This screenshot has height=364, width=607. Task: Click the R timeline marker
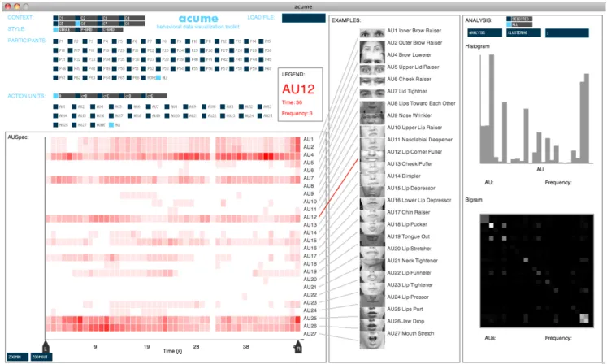point(298,347)
